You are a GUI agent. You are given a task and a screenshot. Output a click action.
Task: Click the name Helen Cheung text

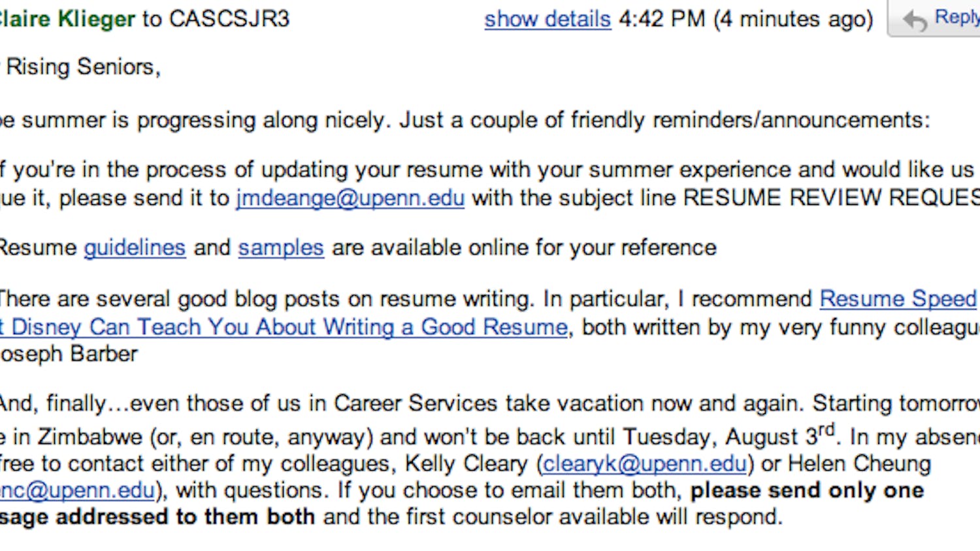tap(859, 464)
